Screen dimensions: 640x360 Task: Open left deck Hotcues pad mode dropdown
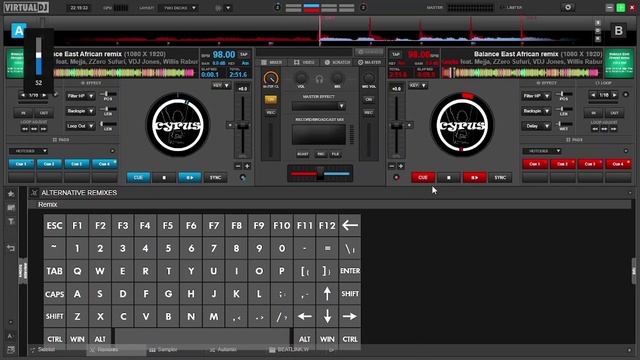[x=28, y=151]
